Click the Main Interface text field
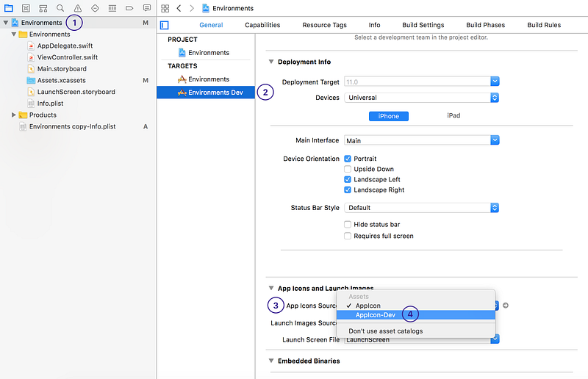The image size is (588, 379). coord(417,140)
